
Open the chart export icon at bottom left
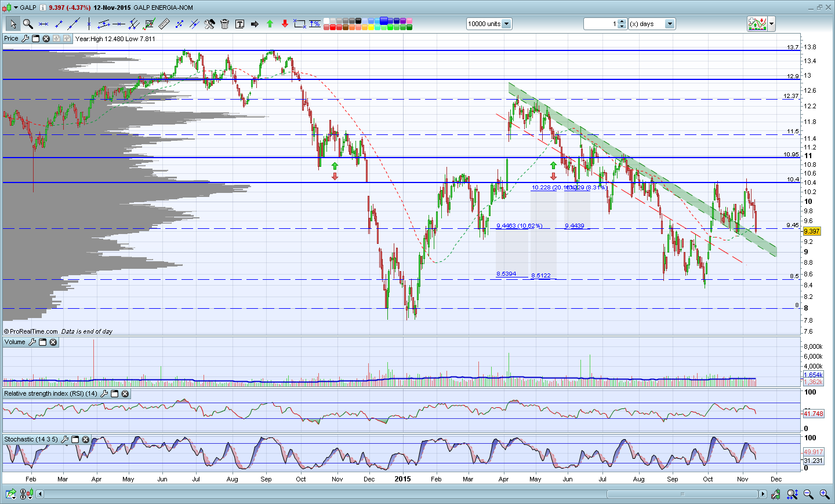click(x=10, y=494)
